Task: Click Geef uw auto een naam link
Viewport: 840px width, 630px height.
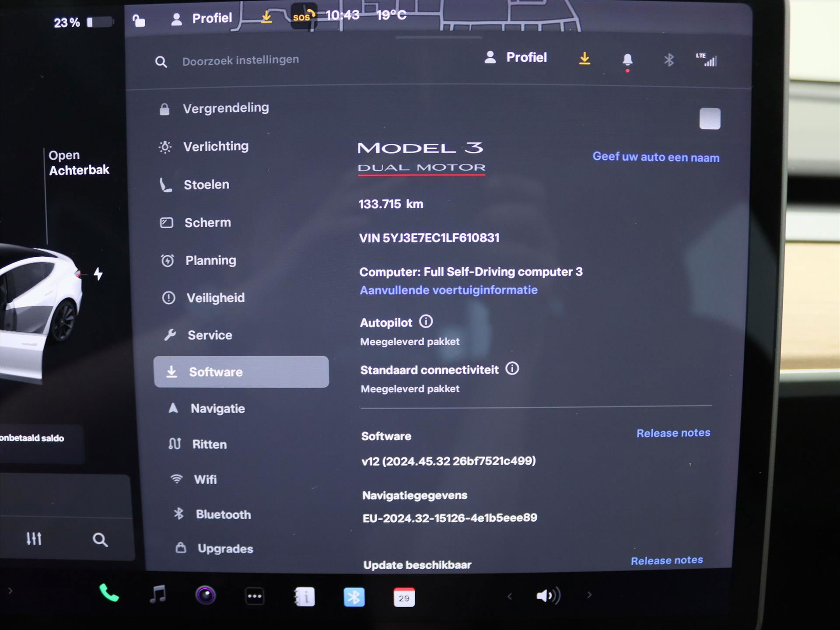Action: (x=656, y=157)
